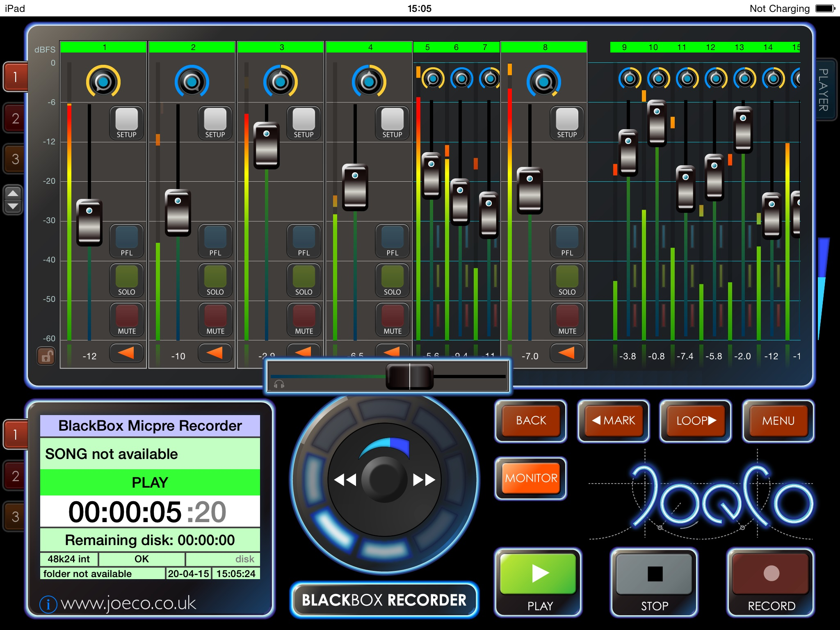Viewport: 840px width, 630px height.
Task: Solo channel 2
Action: tap(215, 280)
